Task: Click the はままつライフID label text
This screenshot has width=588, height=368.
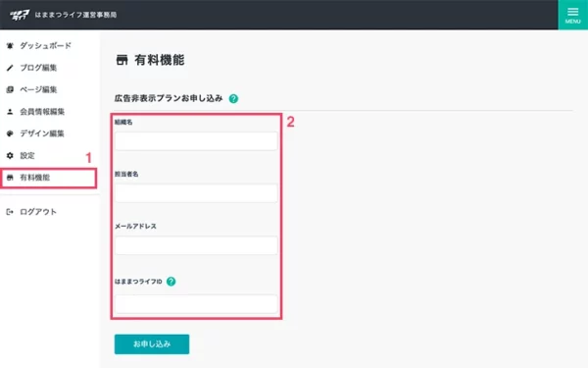Action: coord(138,282)
